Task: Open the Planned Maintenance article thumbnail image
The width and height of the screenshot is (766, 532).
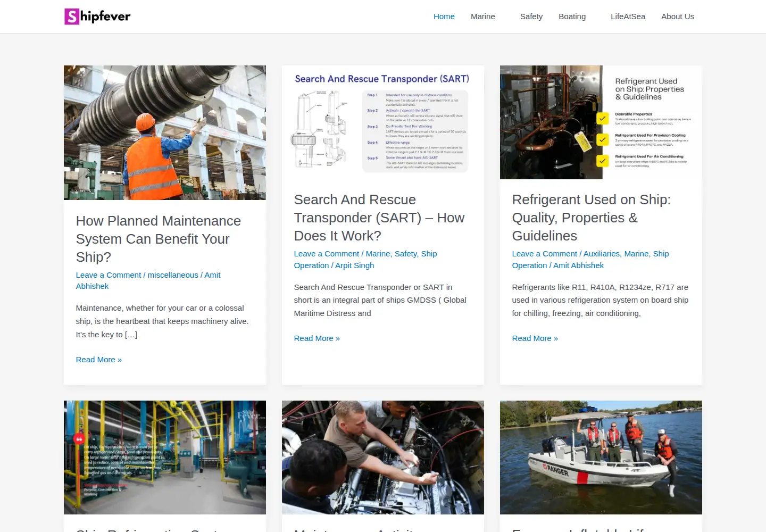Action: (x=165, y=132)
